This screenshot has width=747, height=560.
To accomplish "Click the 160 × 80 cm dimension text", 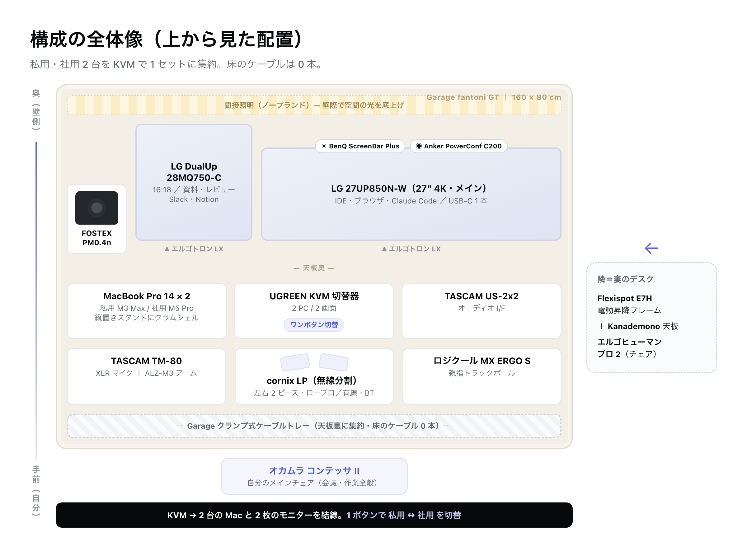I will pos(536,97).
